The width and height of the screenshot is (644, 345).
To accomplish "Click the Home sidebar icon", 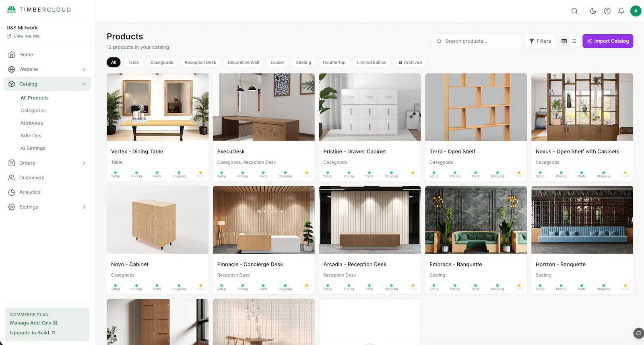I will coord(12,54).
